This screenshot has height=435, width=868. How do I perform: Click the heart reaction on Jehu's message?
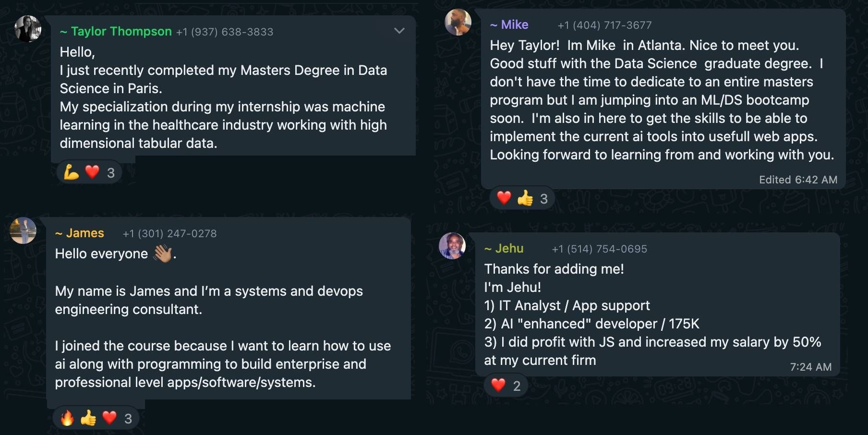(498, 385)
